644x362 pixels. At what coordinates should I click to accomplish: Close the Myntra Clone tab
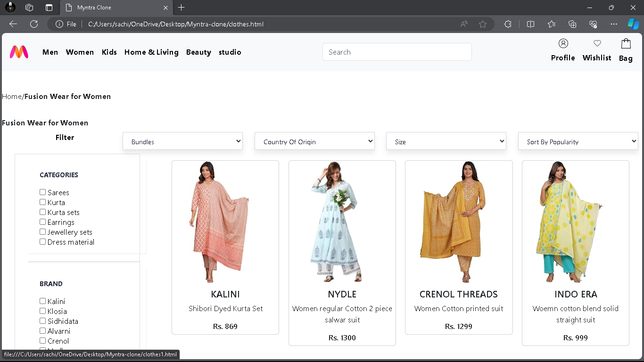(x=165, y=8)
